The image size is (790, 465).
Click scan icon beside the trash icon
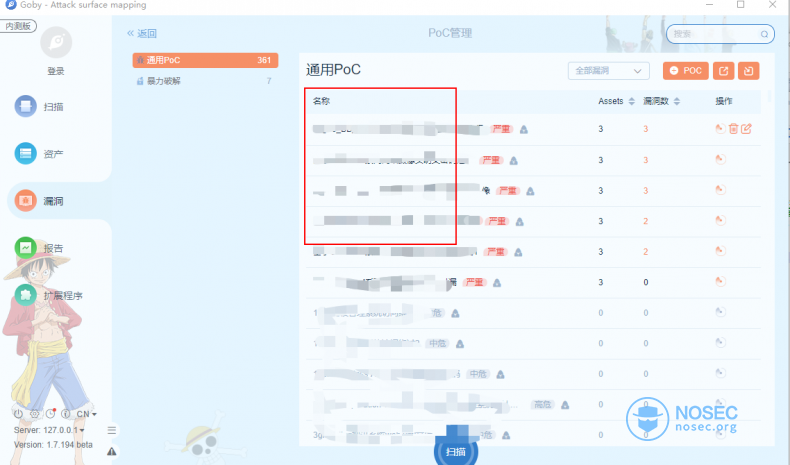tap(720, 129)
